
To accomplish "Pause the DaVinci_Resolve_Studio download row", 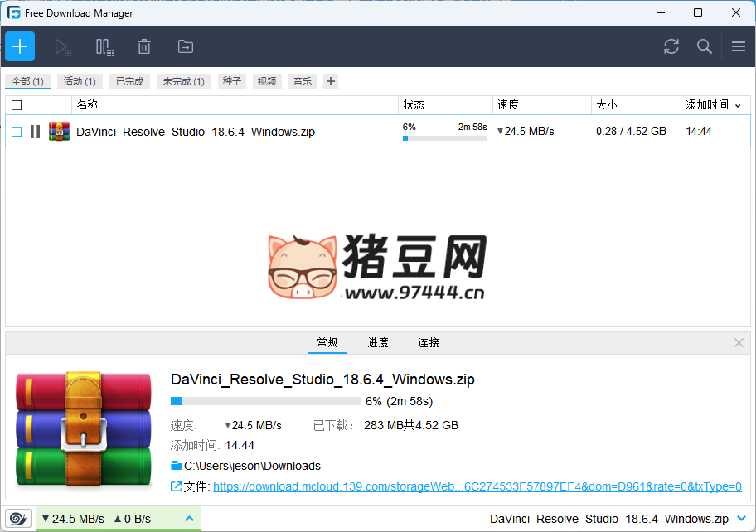I will pyautogui.click(x=35, y=132).
